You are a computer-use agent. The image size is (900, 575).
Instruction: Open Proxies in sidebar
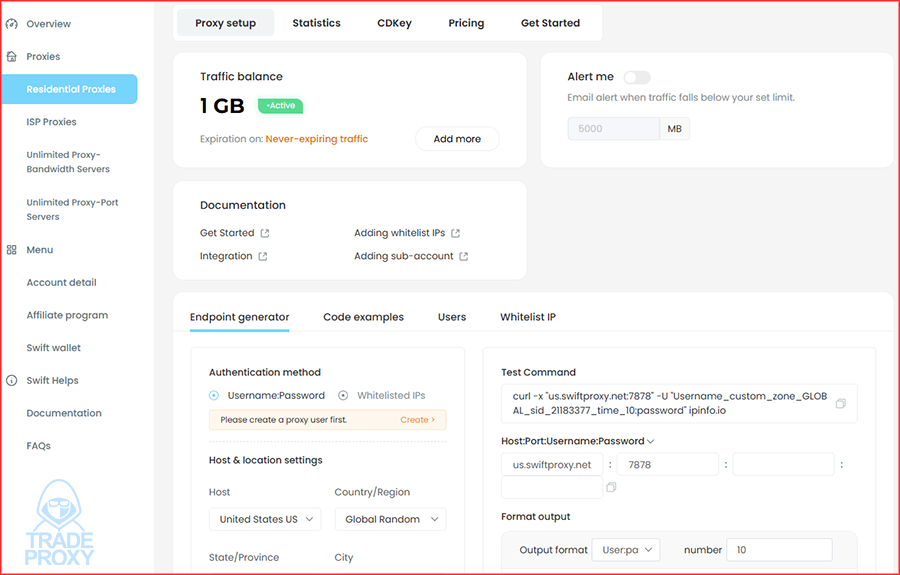(x=43, y=56)
